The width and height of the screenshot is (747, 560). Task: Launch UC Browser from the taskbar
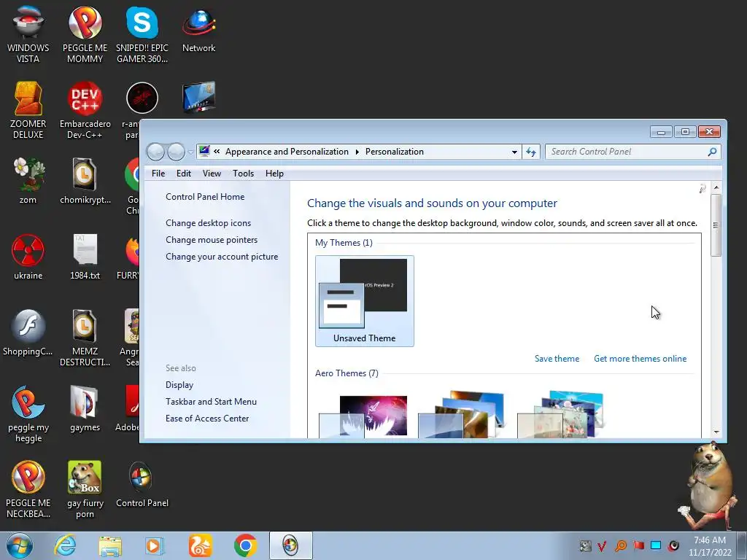click(x=200, y=545)
